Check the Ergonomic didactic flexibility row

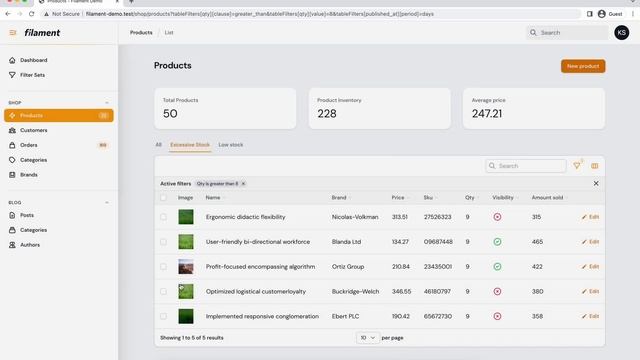(x=163, y=217)
